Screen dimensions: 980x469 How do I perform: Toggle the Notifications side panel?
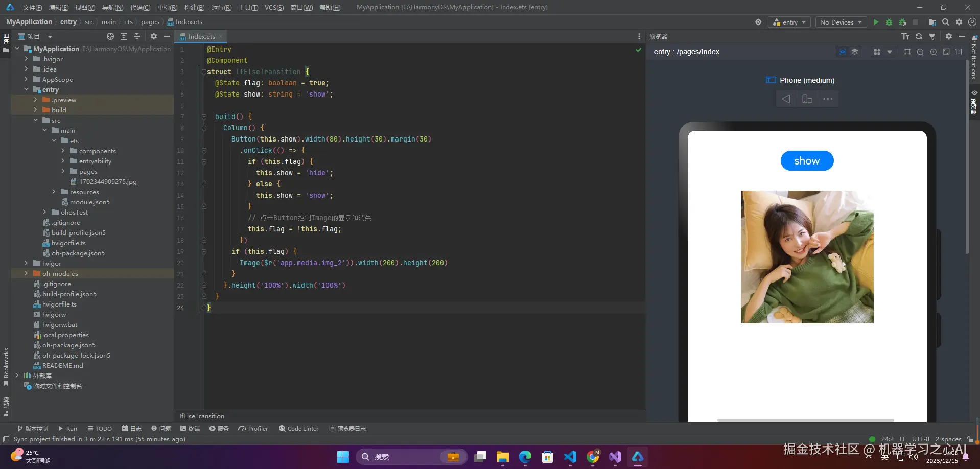point(974,58)
